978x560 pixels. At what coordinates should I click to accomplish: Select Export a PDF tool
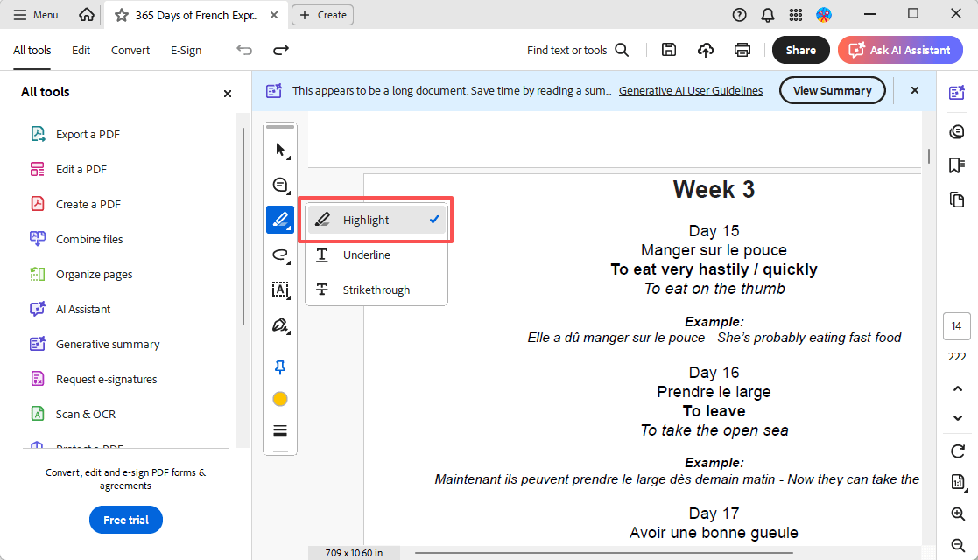coord(74,134)
